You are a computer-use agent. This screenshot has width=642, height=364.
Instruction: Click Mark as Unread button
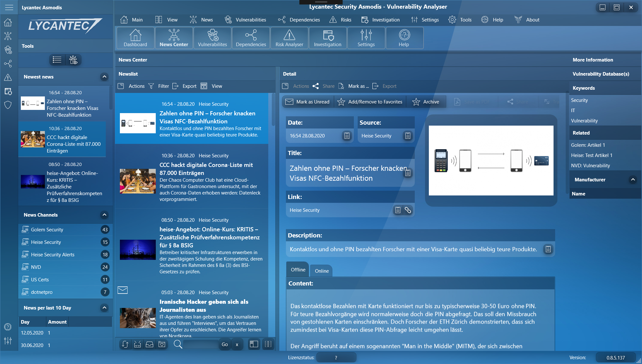pos(308,102)
